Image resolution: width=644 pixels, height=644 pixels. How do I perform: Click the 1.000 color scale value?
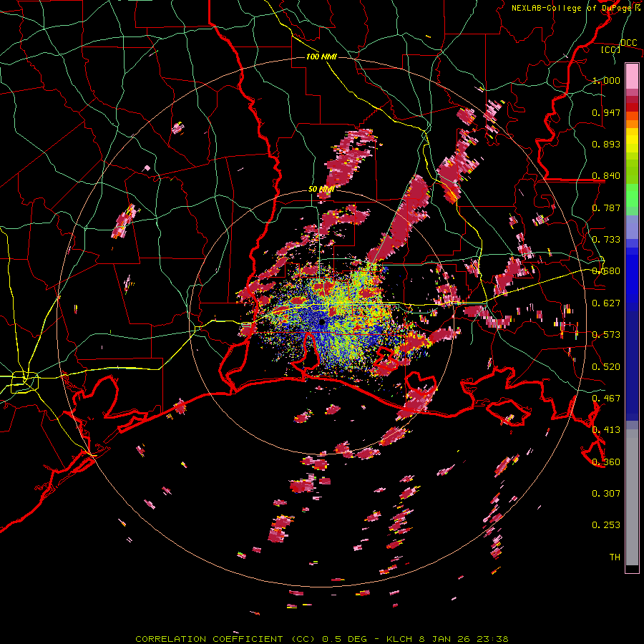point(606,80)
